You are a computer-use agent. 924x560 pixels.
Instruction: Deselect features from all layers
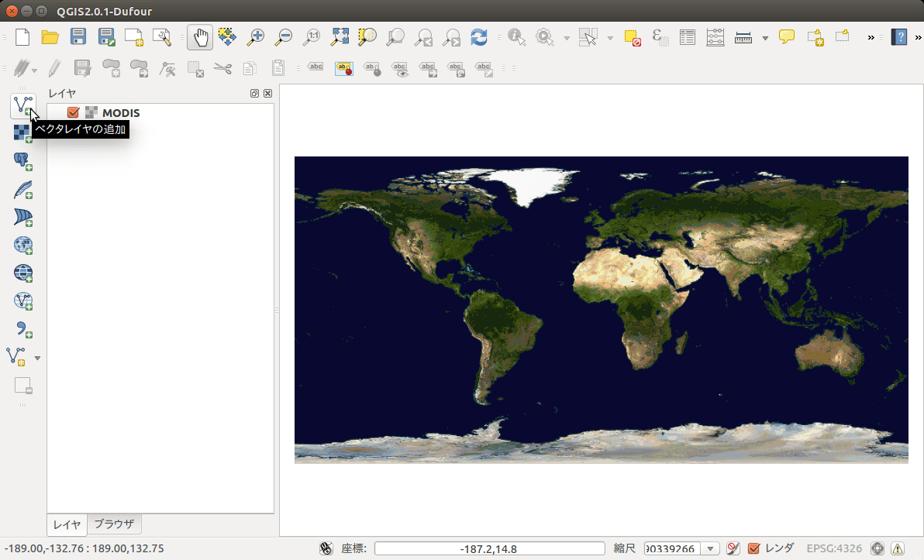coord(633,37)
